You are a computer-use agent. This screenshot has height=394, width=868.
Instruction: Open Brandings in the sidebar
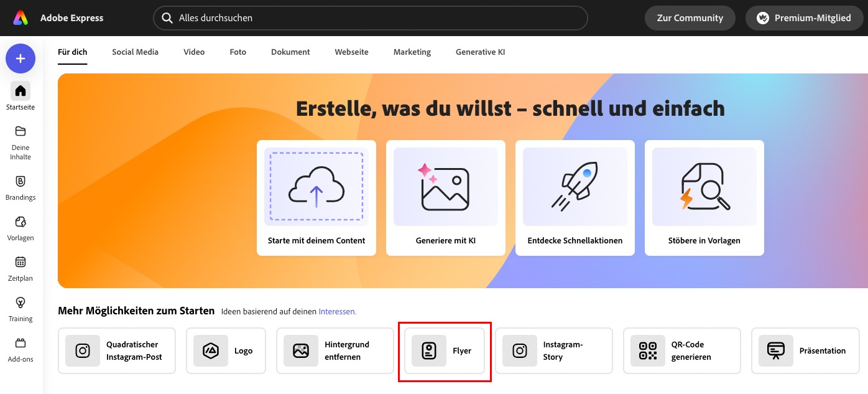pyautogui.click(x=21, y=182)
